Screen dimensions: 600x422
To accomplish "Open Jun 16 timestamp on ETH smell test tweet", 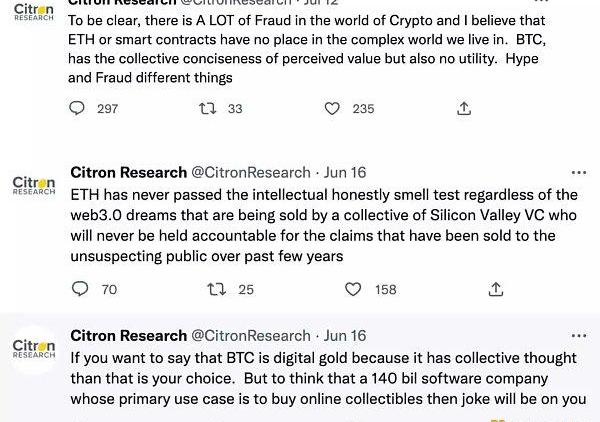I will 346,173.
